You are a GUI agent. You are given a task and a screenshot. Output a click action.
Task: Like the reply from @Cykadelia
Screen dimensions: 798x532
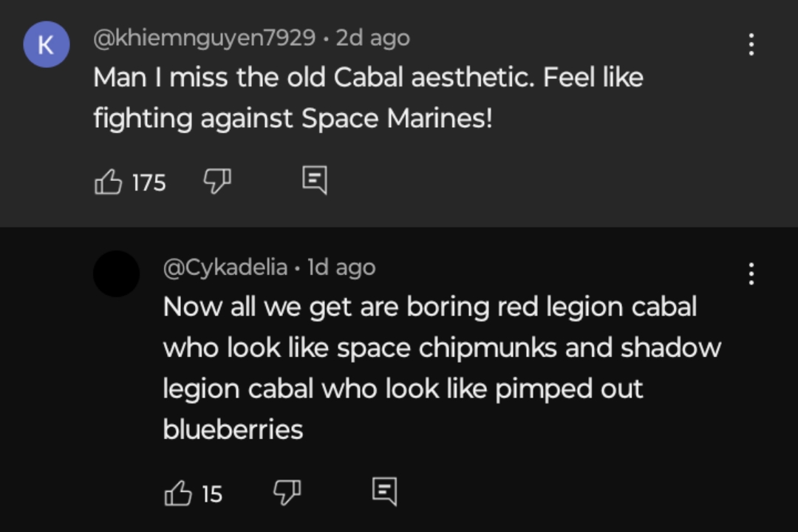click(178, 493)
